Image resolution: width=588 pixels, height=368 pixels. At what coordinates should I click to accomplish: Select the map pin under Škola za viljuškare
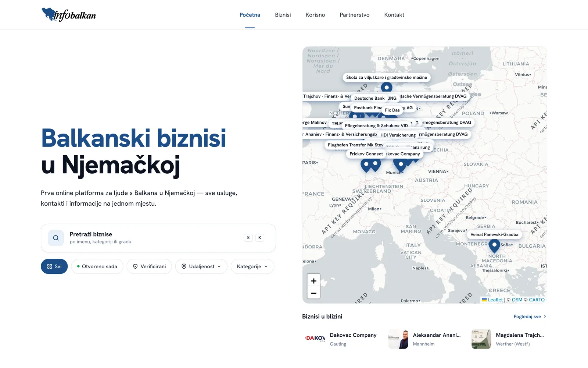tap(387, 88)
